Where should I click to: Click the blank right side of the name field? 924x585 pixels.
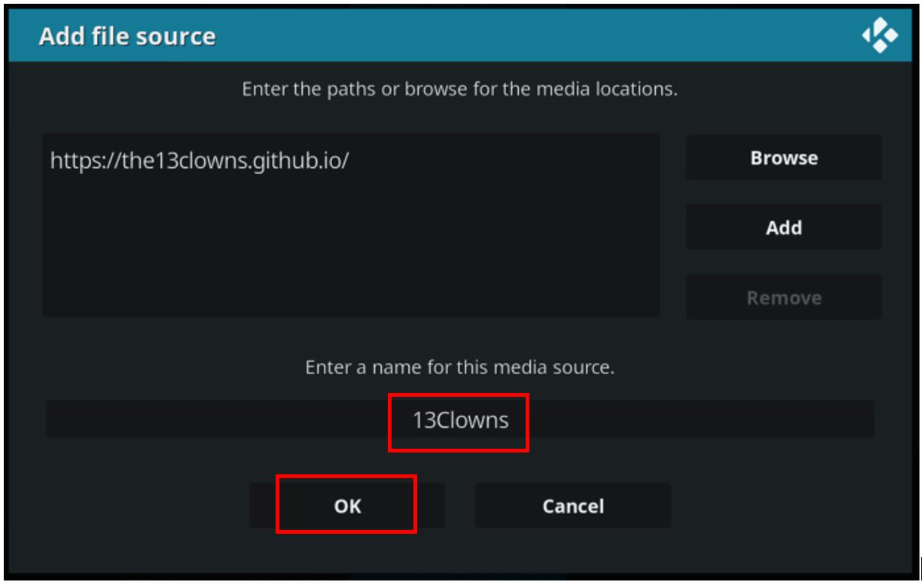tap(700, 419)
